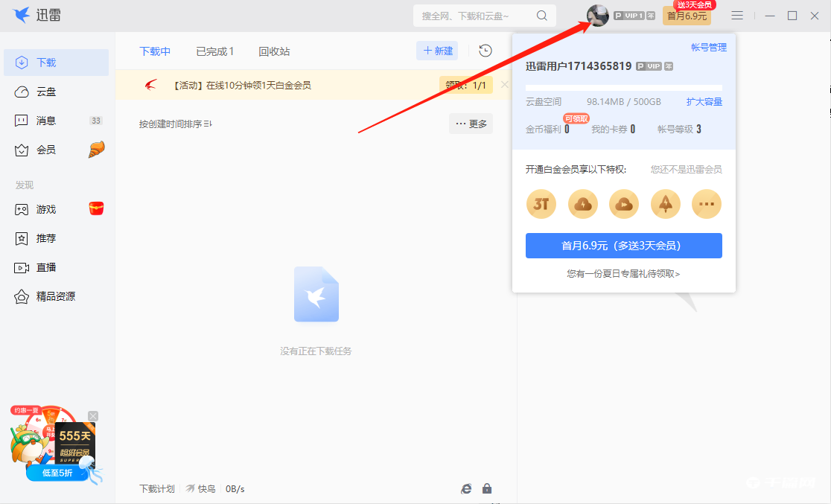Open the hamburger main menu
The width and height of the screenshot is (831, 504).
(737, 15)
